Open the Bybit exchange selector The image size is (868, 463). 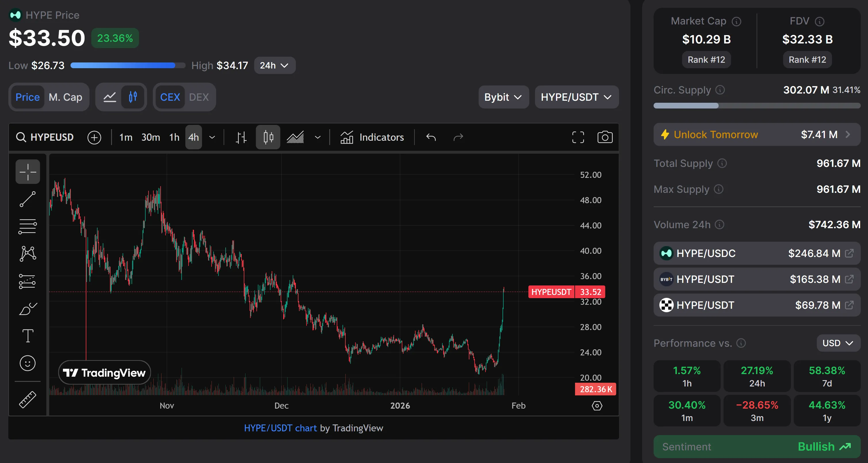click(503, 97)
